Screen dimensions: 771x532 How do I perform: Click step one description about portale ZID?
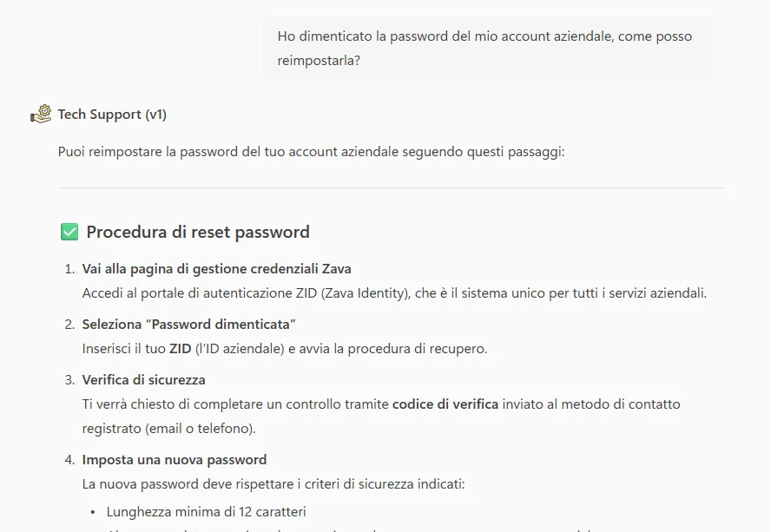tap(394, 292)
